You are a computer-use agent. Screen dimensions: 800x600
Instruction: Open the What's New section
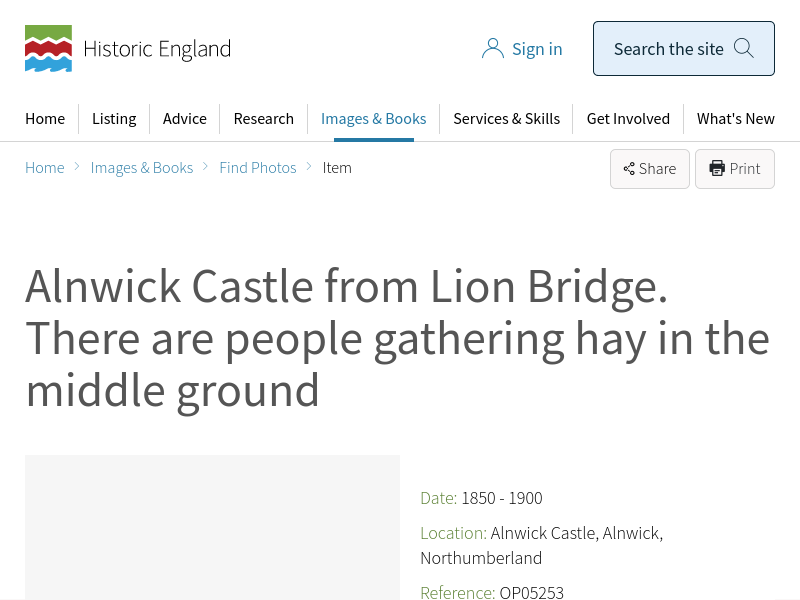pos(736,119)
